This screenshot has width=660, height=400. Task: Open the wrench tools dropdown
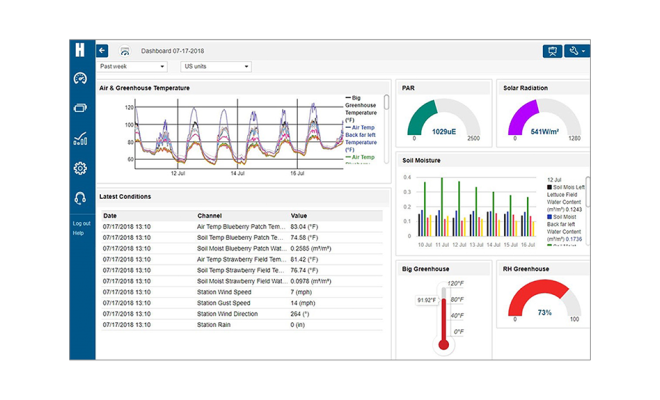pos(576,50)
